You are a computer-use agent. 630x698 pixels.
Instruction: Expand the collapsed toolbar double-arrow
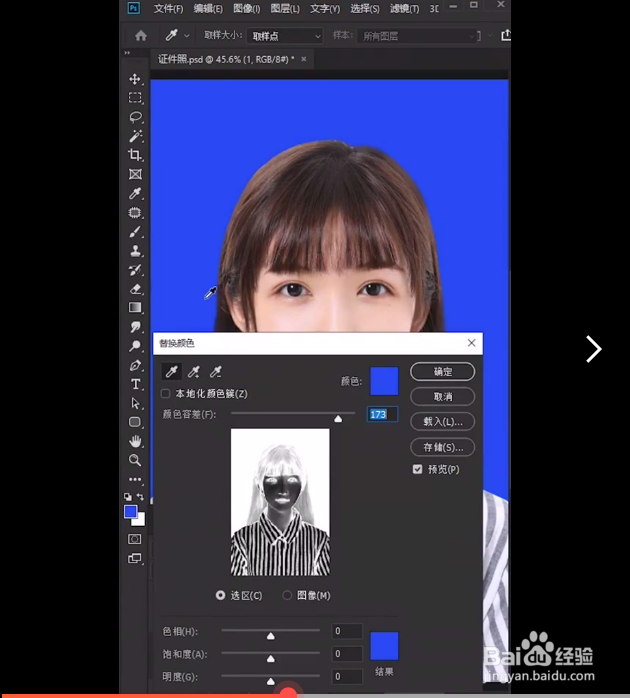128,53
